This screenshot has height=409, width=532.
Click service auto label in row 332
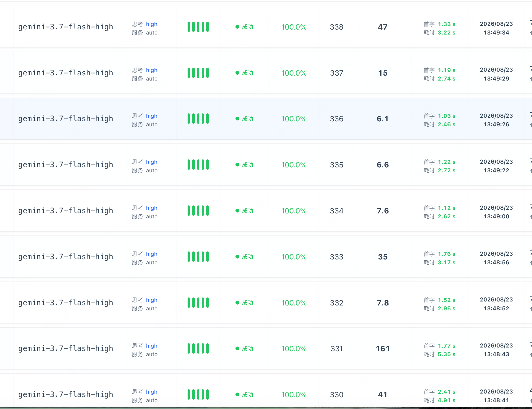coord(152,309)
